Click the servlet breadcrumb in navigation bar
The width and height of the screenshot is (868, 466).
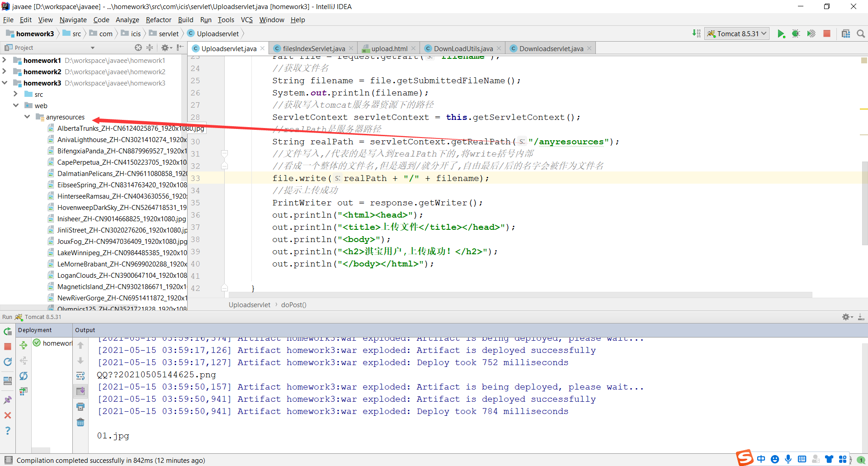pyautogui.click(x=164, y=33)
